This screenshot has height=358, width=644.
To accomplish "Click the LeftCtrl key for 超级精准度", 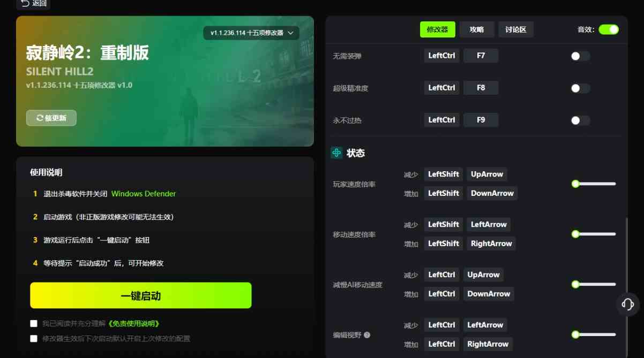I will 441,88.
